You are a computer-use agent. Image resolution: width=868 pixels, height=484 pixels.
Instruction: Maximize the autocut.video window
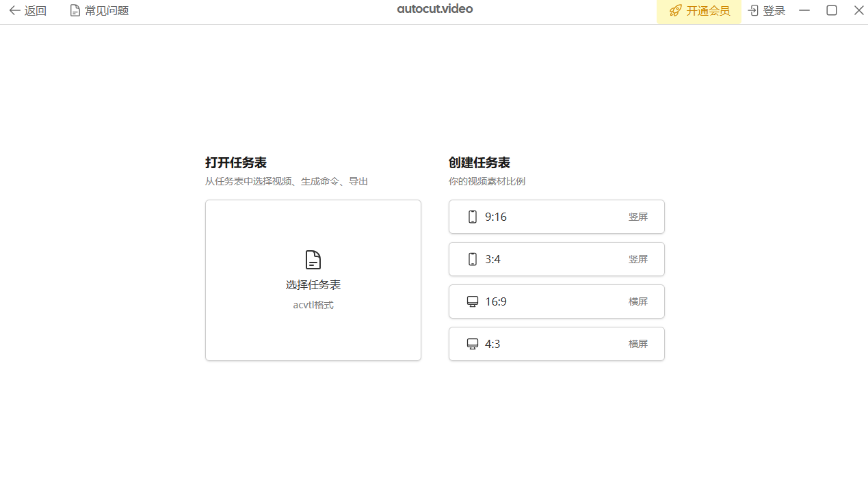(x=832, y=10)
